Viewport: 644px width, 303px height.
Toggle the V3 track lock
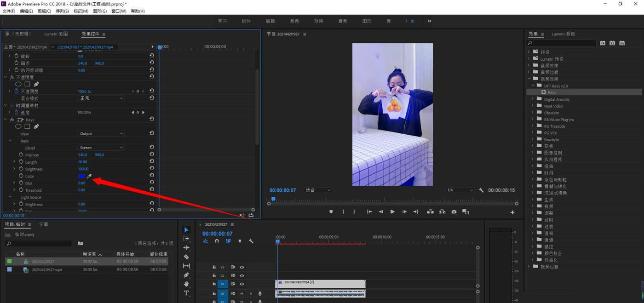click(214, 267)
